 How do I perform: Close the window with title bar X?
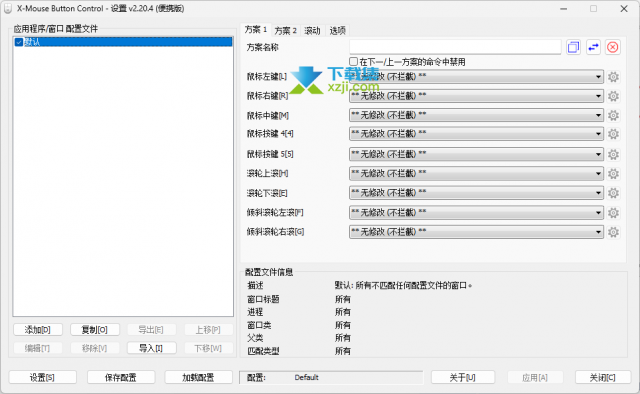click(624, 9)
